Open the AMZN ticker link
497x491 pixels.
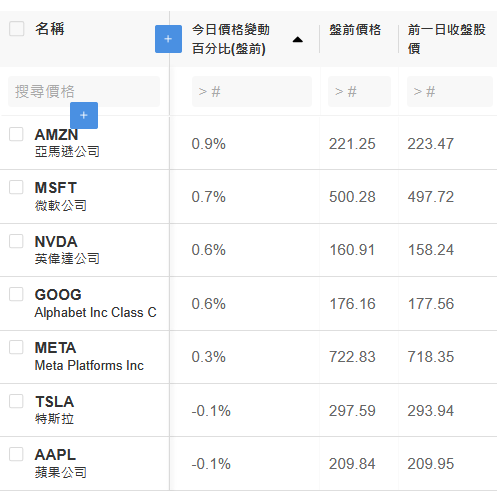coord(56,135)
